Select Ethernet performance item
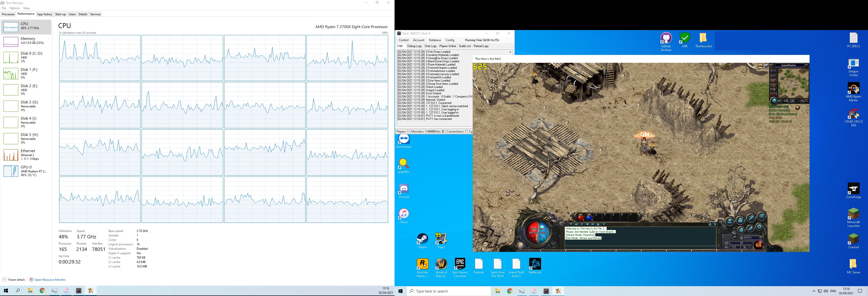The image size is (868, 296). (x=26, y=155)
